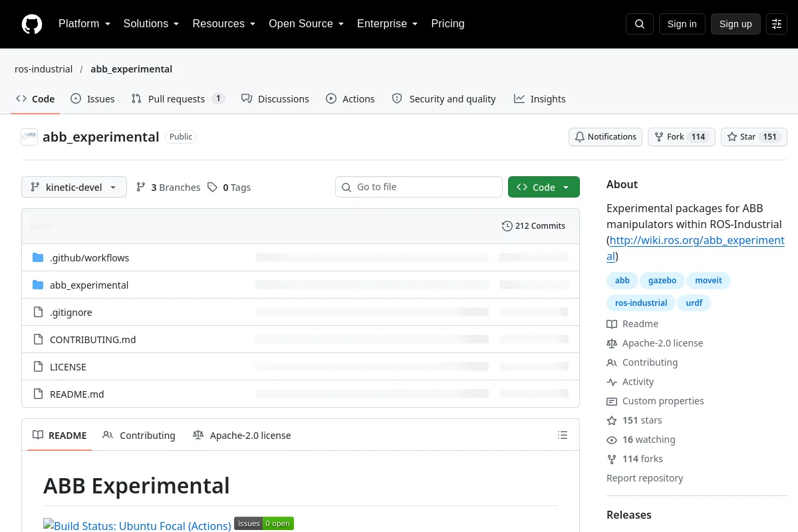The width and height of the screenshot is (798, 532).
Task: Open Contributing link in About sidebar
Action: point(642,362)
